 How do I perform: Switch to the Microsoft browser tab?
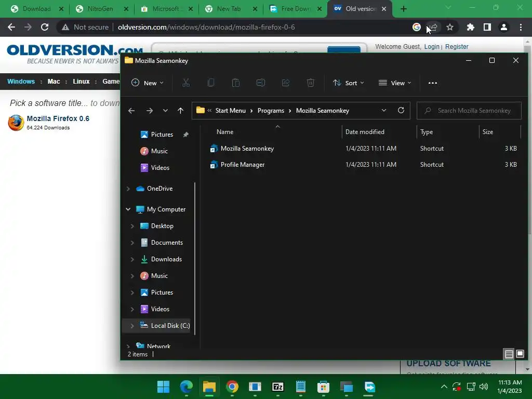coord(166,9)
